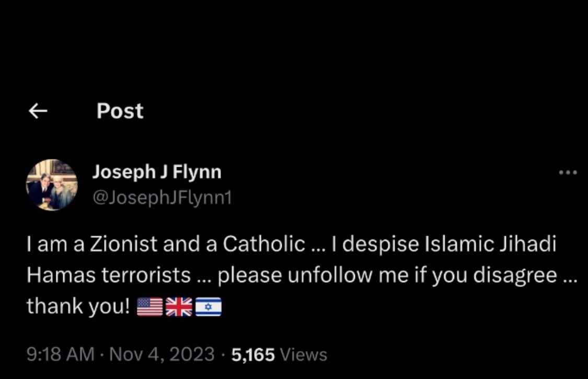This screenshot has height=379, width=588.
Task: Click the United Kingdom flag emoji
Action: (x=179, y=307)
